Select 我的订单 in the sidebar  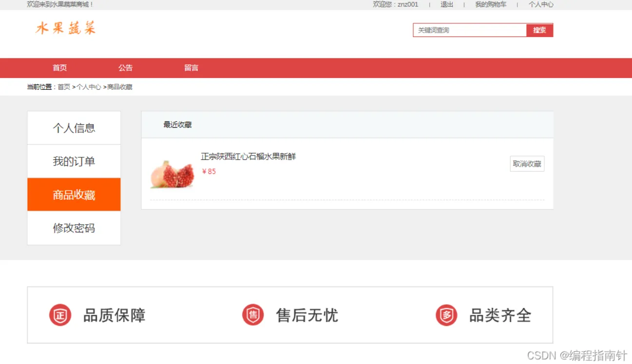74,161
